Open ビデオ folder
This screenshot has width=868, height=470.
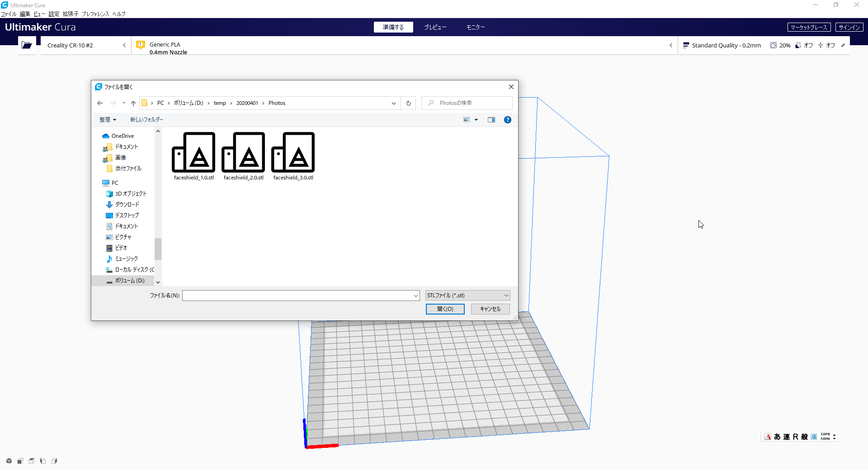pyautogui.click(x=116, y=248)
